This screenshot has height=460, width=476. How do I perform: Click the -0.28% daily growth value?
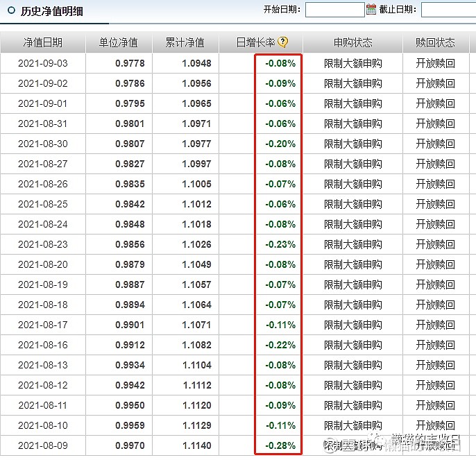coord(280,445)
